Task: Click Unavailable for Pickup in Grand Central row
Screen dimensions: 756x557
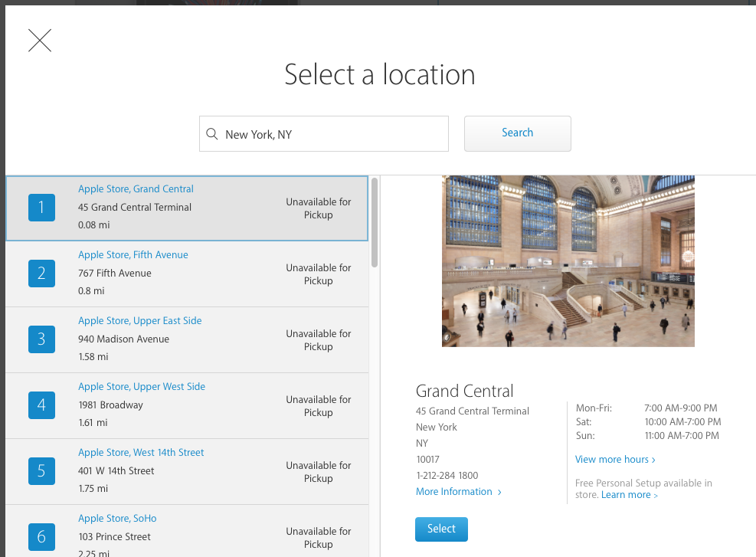Action: click(x=318, y=208)
